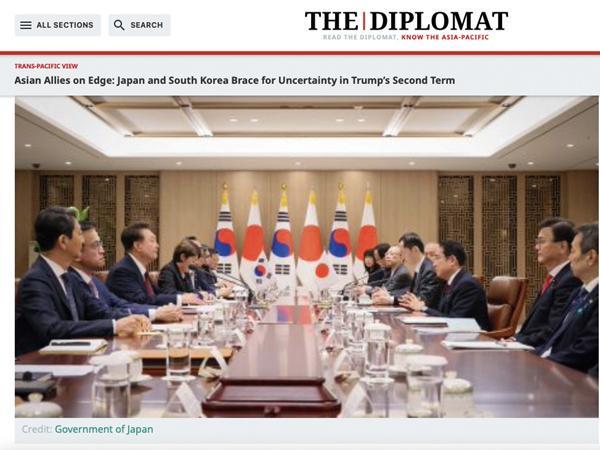Click the green plant in the photo
600x450 pixels.
79,214
